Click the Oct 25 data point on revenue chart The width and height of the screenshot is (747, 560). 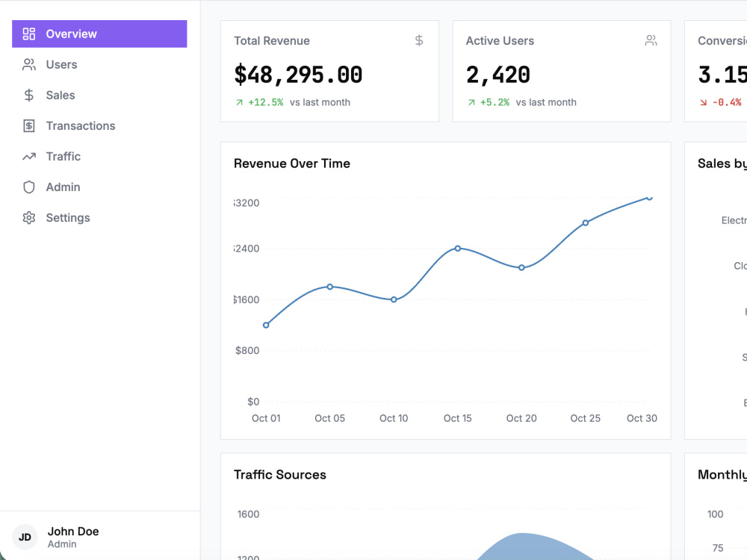coord(585,223)
